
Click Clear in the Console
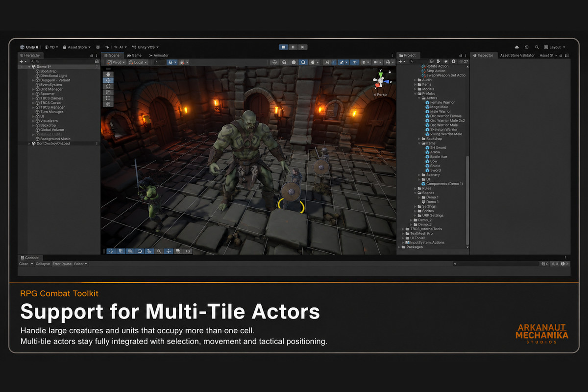tap(24, 264)
